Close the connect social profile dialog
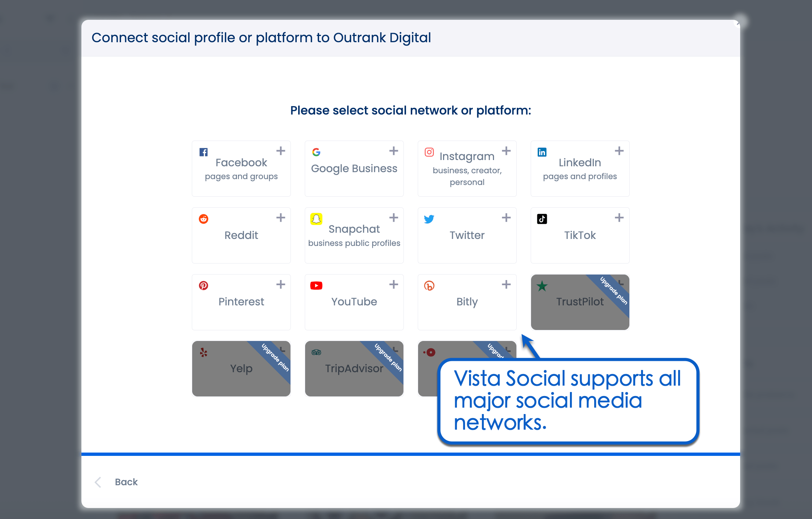 [737, 23]
